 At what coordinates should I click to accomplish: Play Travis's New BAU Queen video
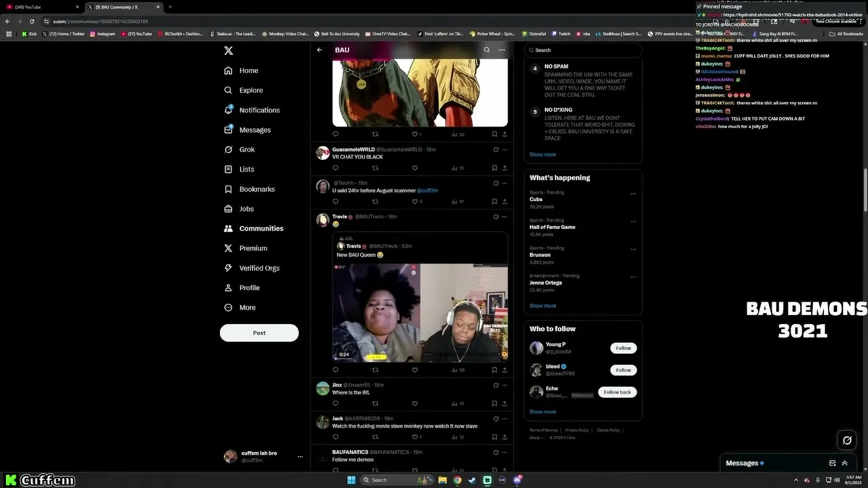click(420, 312)
